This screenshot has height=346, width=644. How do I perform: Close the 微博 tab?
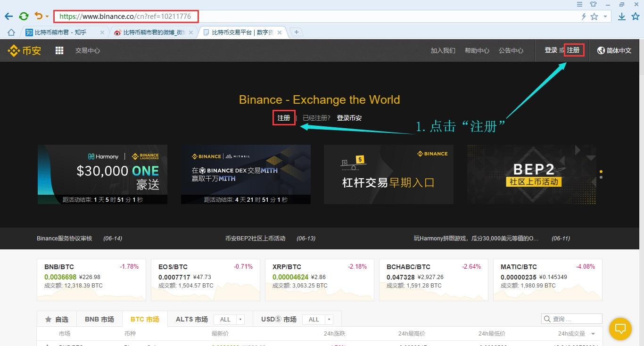point(191,33)
